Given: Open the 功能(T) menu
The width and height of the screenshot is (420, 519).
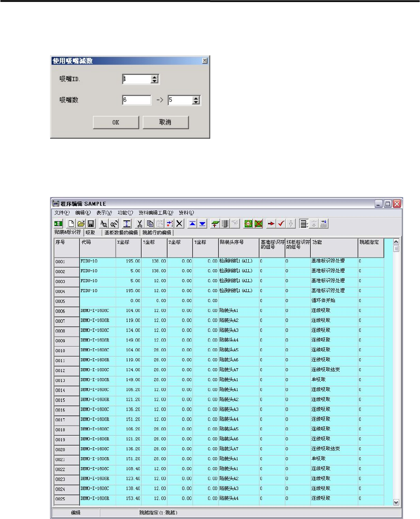Looking at the screenshot, I should click(x=125, y=213).
